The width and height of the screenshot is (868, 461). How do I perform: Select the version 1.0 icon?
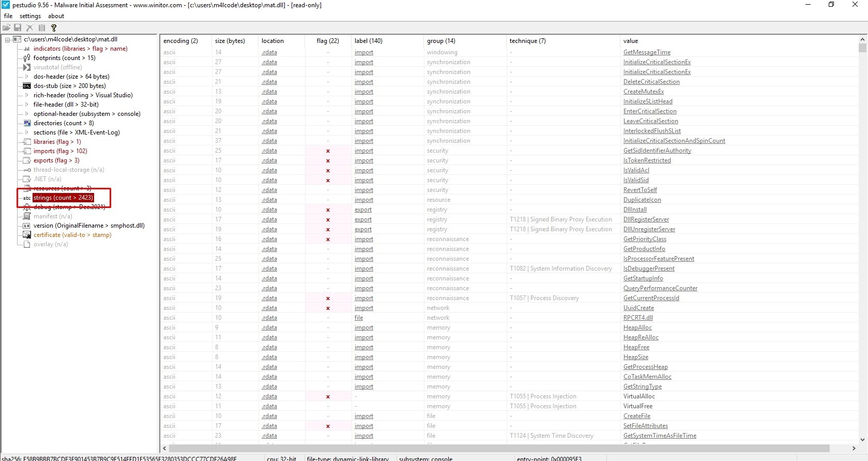point(27,226)
